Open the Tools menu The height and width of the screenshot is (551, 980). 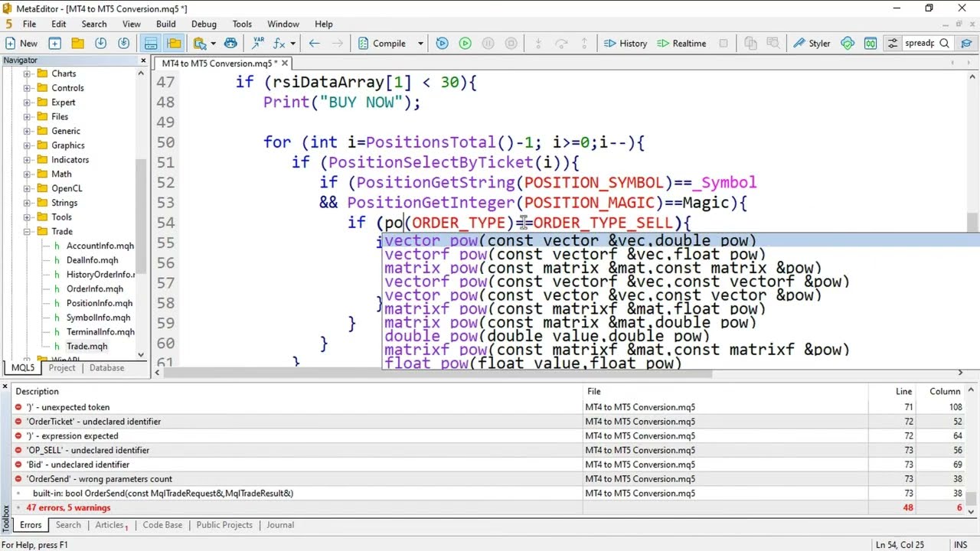coord(242,24)
